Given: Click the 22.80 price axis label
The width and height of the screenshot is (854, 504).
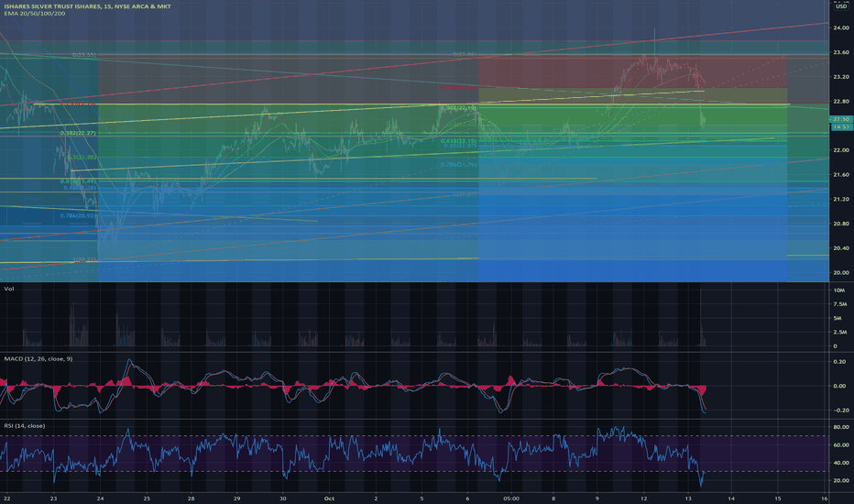Looking at the screenshot, I should (841, 102).
